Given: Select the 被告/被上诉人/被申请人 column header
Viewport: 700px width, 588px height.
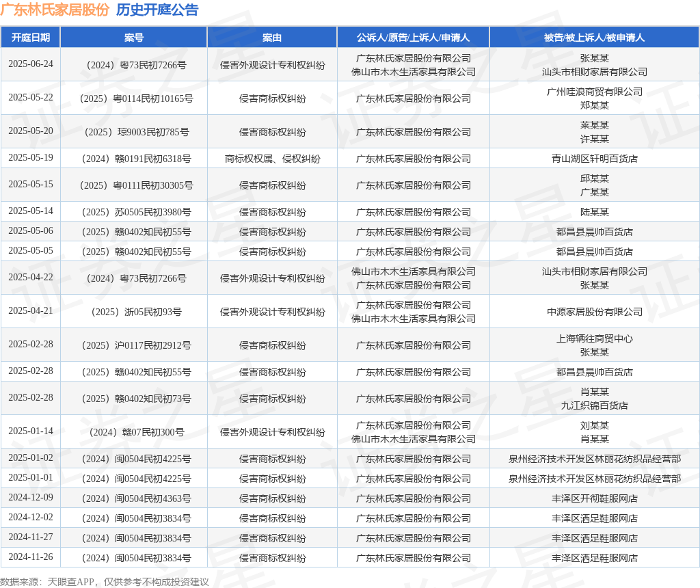Looking at the screenshot, I should coord(594,38).
